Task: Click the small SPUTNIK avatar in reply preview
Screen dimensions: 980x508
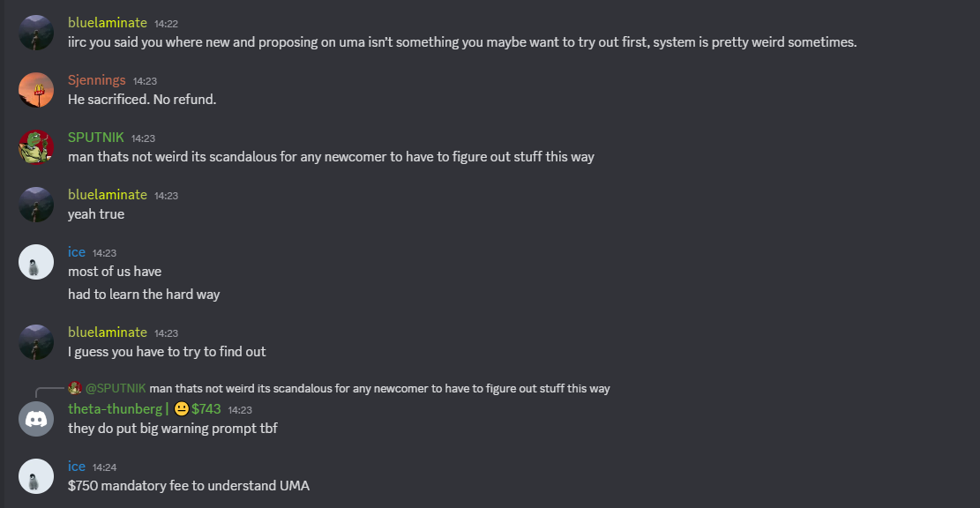Action: click(x=75, y=388)
